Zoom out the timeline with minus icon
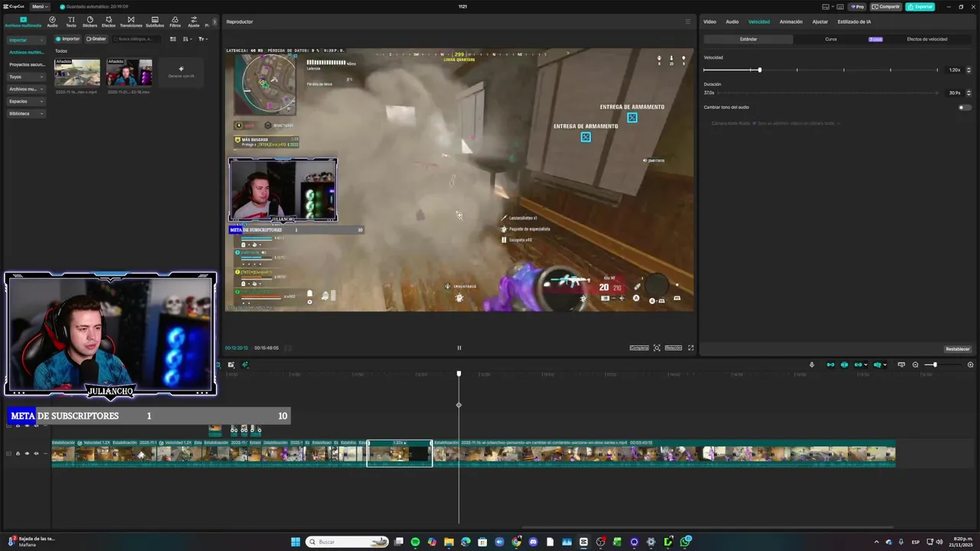 point(916,364)
